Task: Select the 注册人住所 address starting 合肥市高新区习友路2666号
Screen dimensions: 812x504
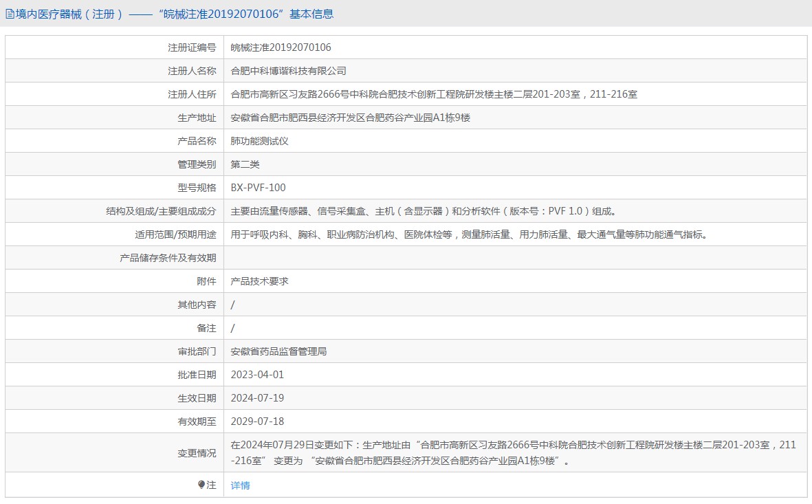Action: [x=434, y=94]
